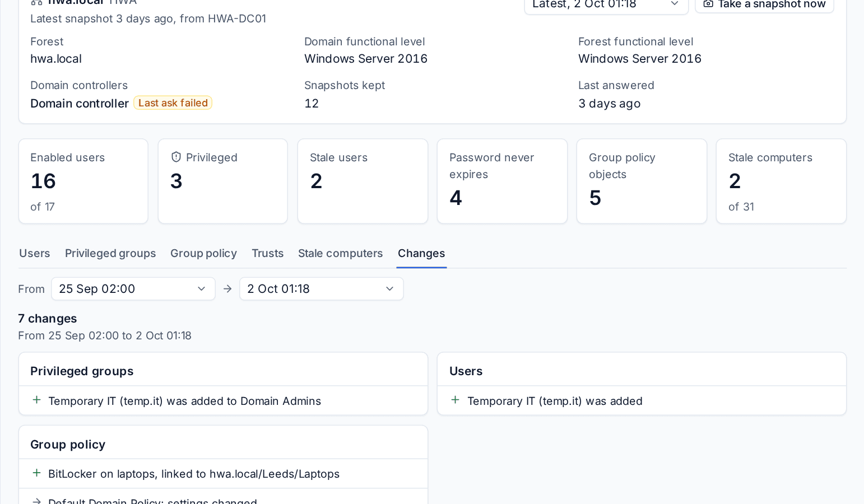Click the Last answered value '3 days ago'
The height and width of the screenshot is (504, 864).
click(x=610, y=104)
